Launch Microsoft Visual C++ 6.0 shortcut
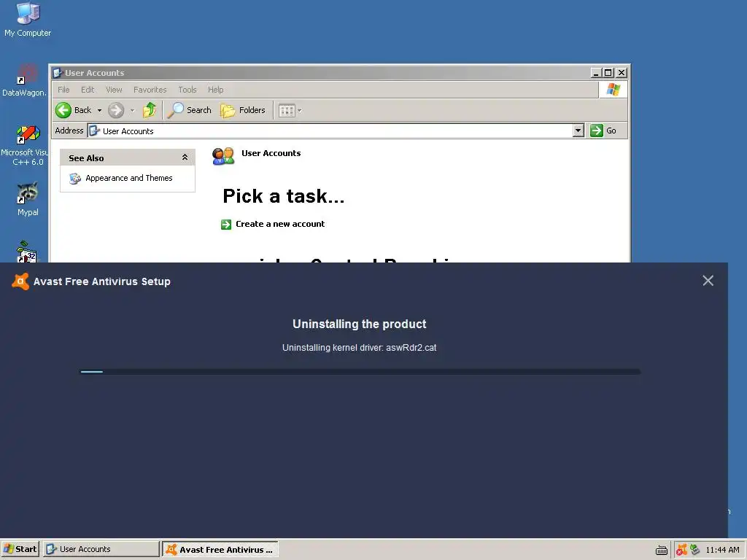 [x=25, y=145]
